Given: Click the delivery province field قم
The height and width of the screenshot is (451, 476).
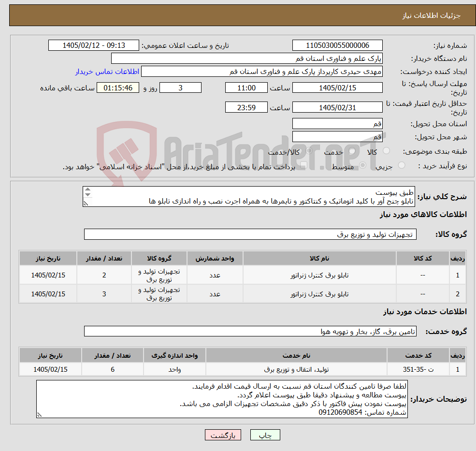Looking at the screenshot, I should click(337, 124).
